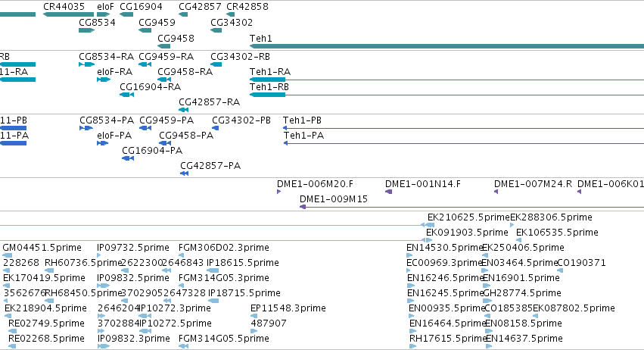Click the IP09732.5prime EST label

133,248
